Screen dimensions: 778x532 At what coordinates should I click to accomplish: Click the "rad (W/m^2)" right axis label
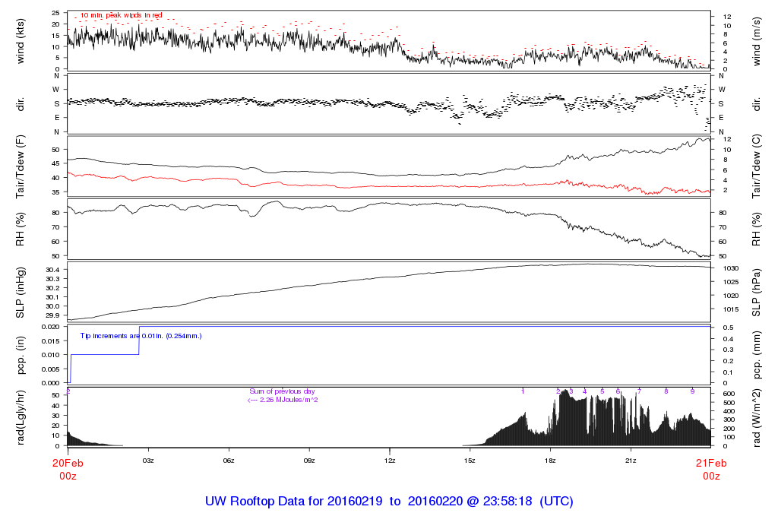pos(757,417)
